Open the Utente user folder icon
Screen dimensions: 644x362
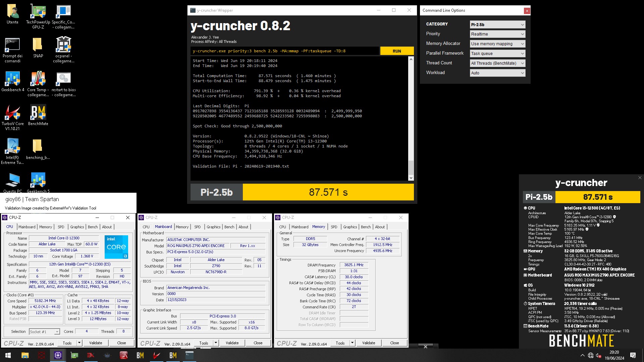coord(13,14)
